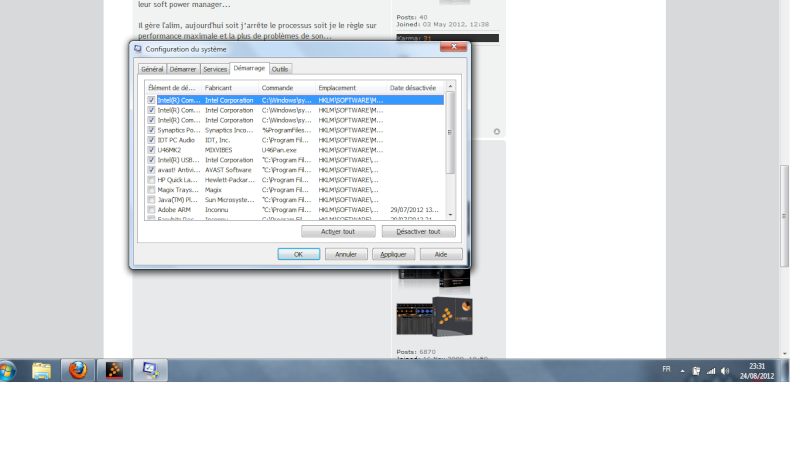Toggle the highlighted Intel(R) Com... checkbox

click(x=151, y=101)
